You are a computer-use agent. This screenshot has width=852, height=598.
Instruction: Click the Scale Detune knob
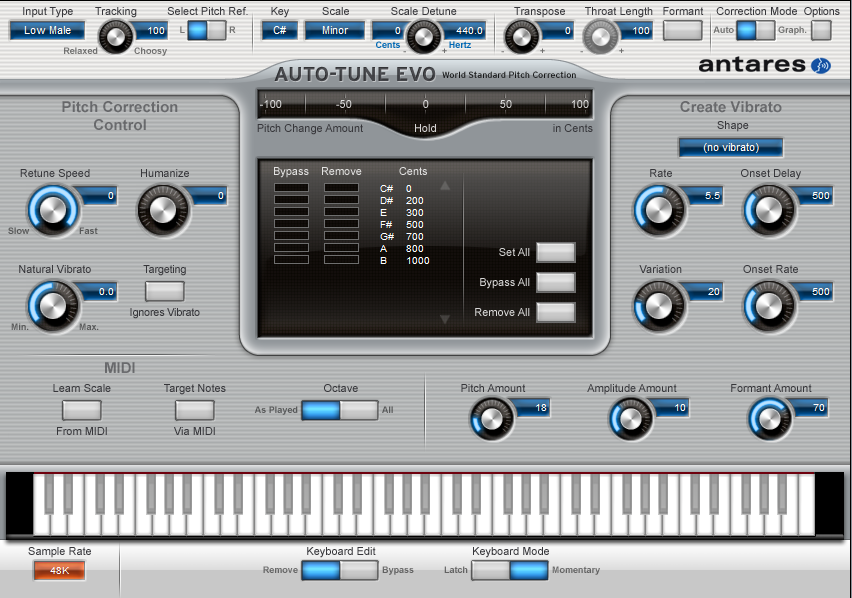pos(424,36)
